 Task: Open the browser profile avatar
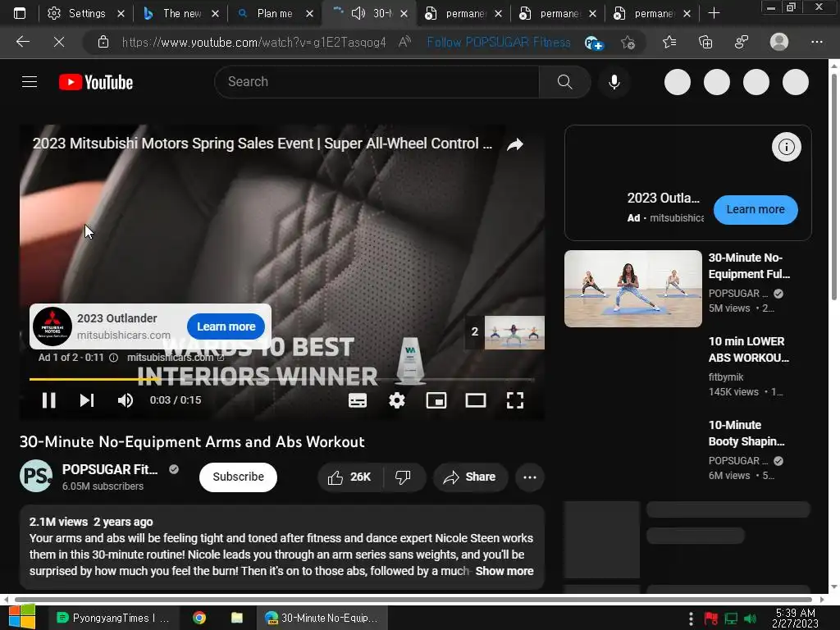point(779,42)
